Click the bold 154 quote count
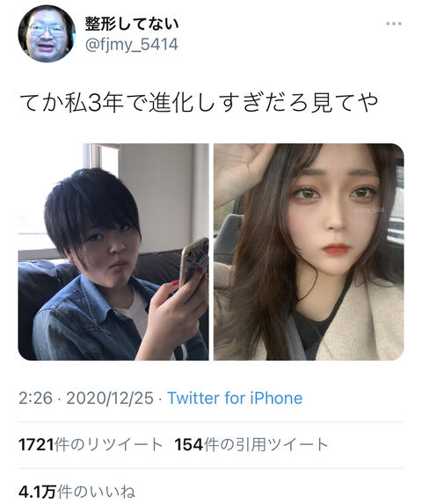Image resolution: width=422 pixels, height=504 pixels. (189, 445)
